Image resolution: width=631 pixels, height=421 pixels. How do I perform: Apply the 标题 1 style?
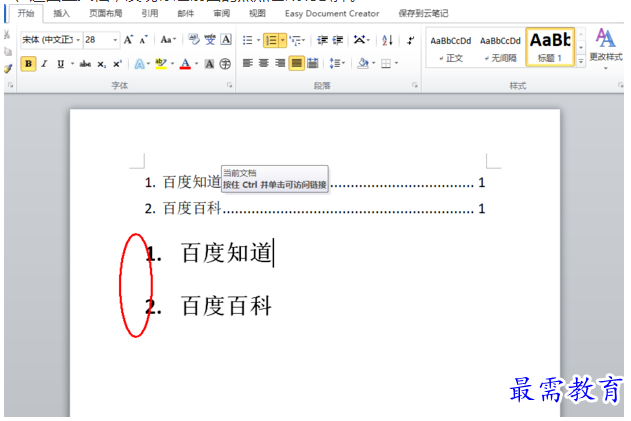point(550,47)
